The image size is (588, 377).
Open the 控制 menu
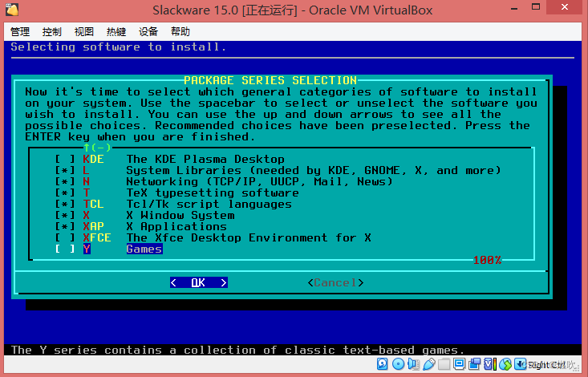52,32
